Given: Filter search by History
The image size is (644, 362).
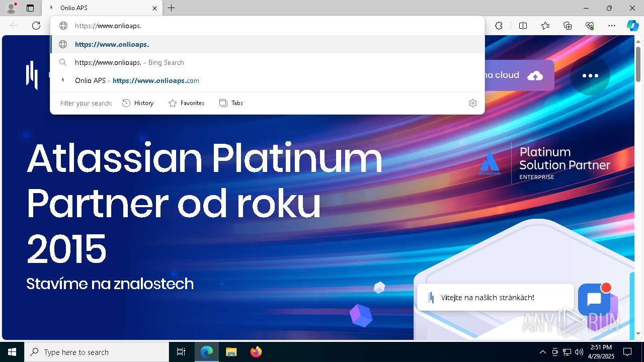Looking at the screenshot, I should pyautogui.click(x=138, y=103).
